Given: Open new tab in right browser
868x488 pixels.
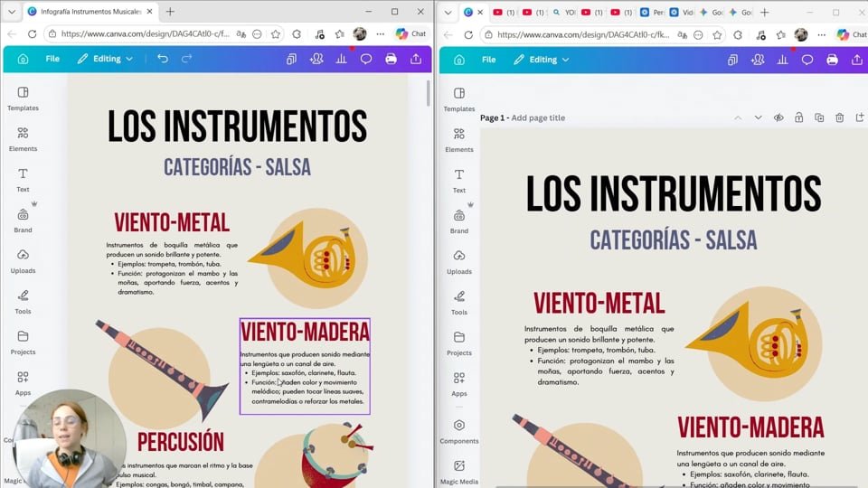Looking at the screenshot, I should (x=765, y=12).
